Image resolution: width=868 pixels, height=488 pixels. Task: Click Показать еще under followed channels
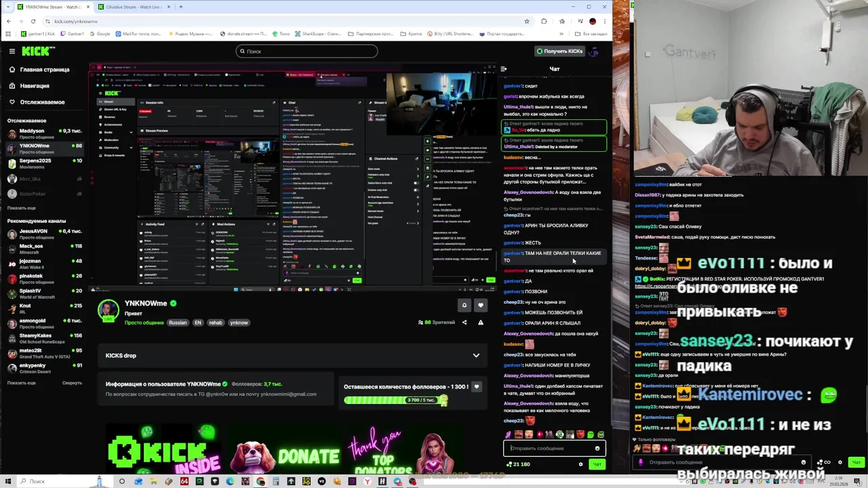tap(21, 208)
